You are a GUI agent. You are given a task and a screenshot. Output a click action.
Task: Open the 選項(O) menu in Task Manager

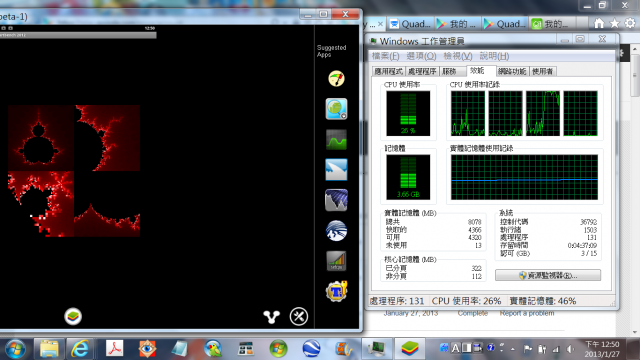pyautogui.click(x=421, y=56)
